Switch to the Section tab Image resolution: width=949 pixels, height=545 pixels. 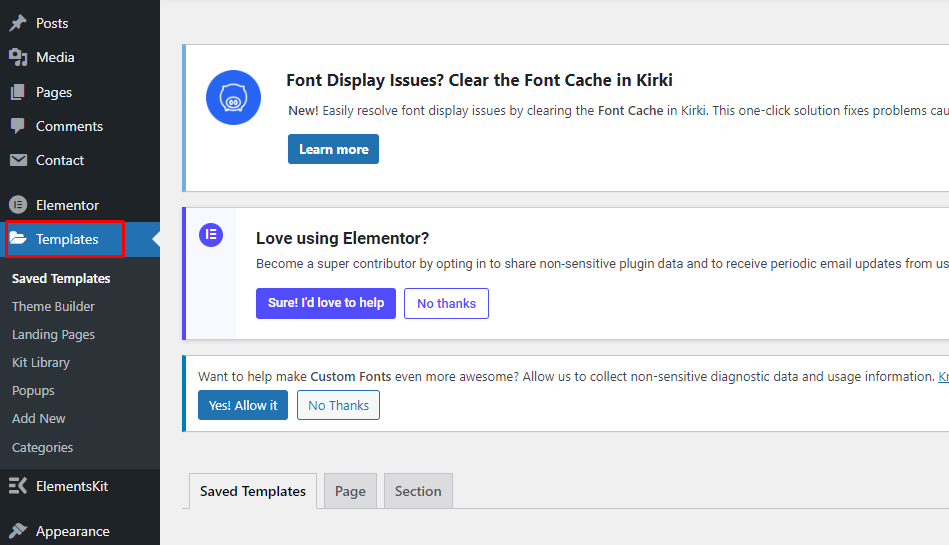pos(418,491)
